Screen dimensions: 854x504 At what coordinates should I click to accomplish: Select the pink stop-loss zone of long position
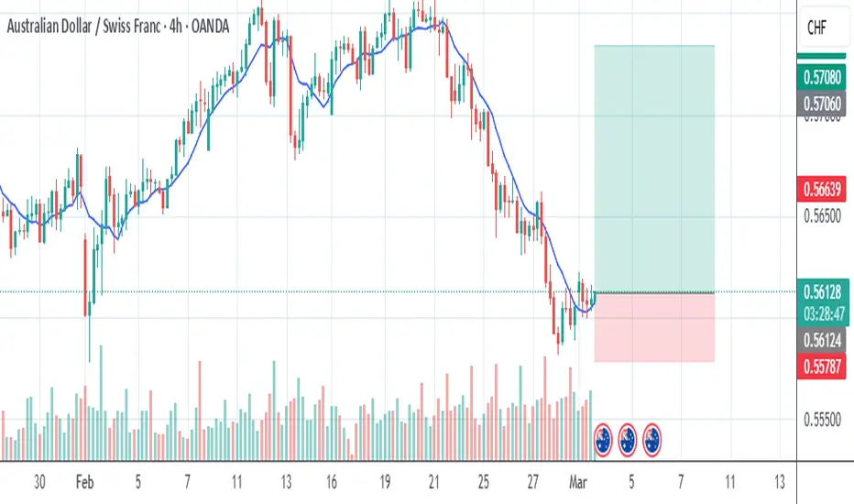654,327
